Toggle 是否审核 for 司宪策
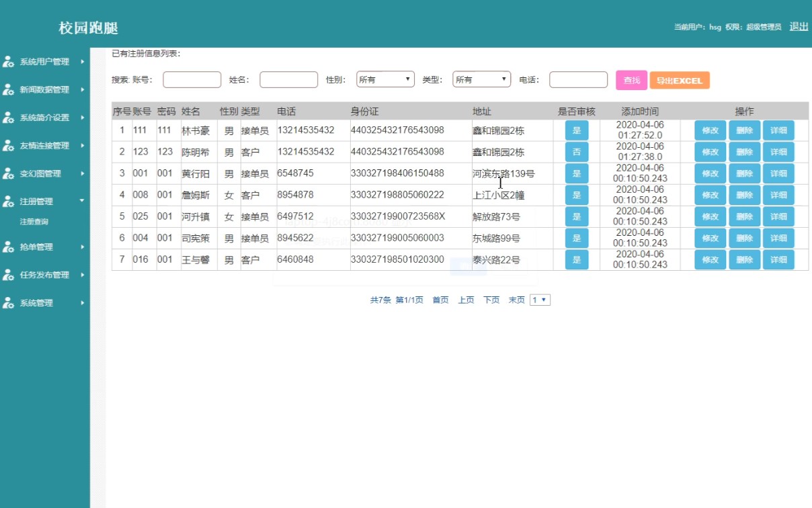812x508 pixels. point(576,238)
